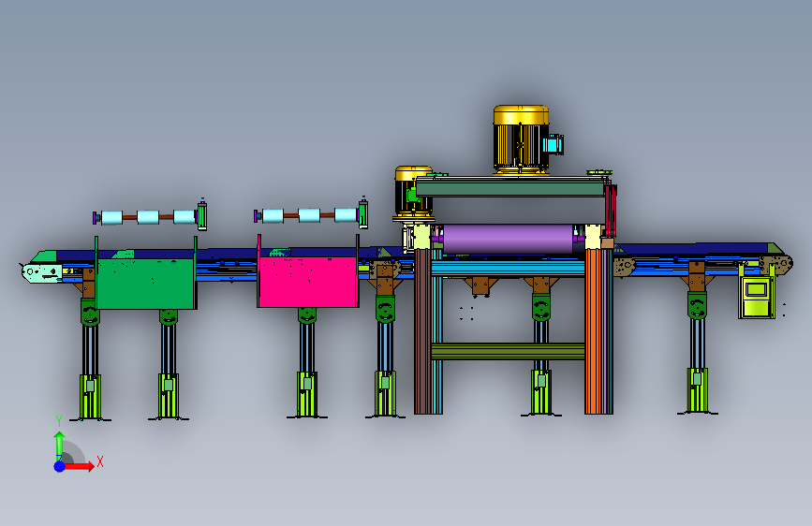This screenshot has width=812, height=526.
Task: Click the red X axis arrow of the triad
Action: pos(79,466)
